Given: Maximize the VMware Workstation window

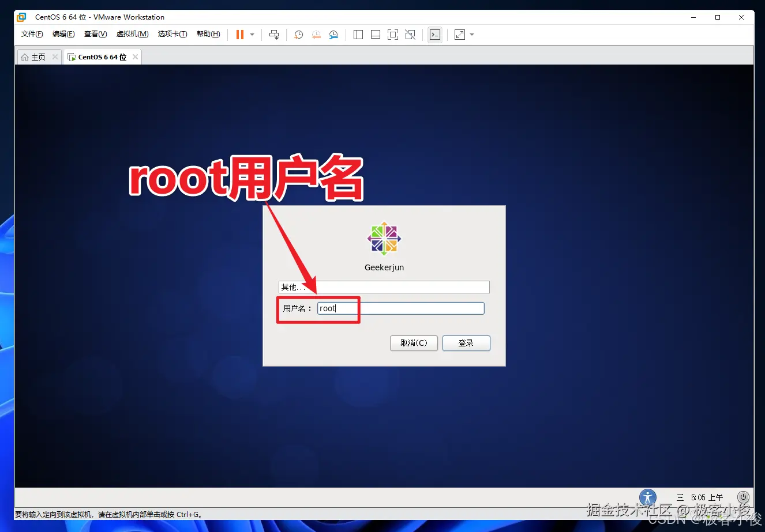Looking at the screenshot, I should (718, 17).
